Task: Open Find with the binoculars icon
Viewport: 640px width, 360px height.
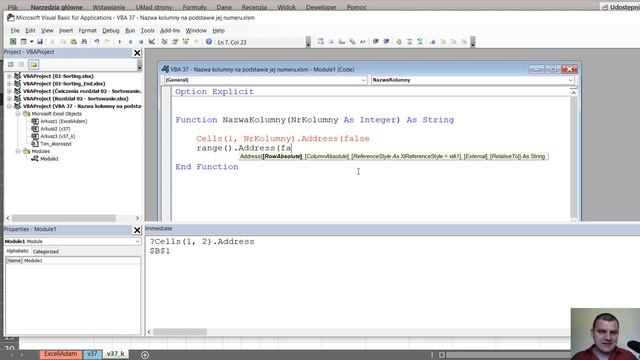Action: tap(84, 42)
